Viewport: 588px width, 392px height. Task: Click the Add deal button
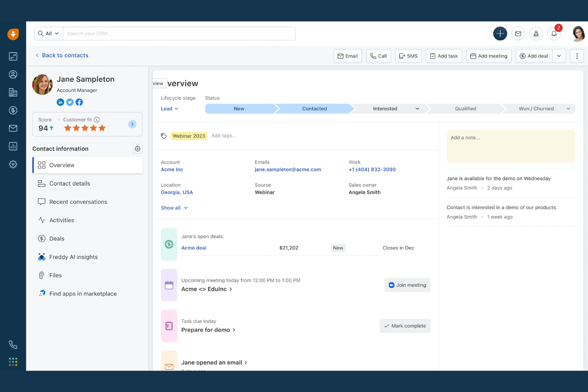[x=534, y=56]
